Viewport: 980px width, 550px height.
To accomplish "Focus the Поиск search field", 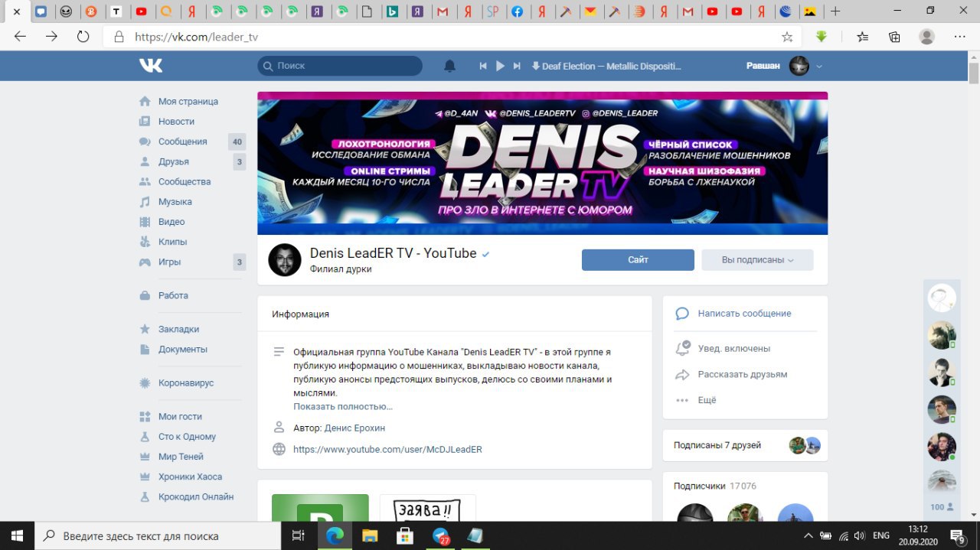I will [x=340, y=66].
